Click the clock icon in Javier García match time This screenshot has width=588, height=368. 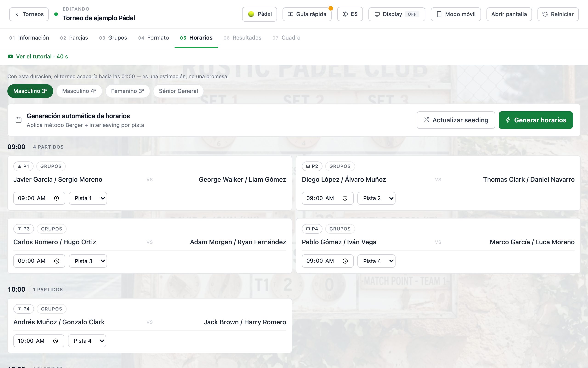[56, 198]
